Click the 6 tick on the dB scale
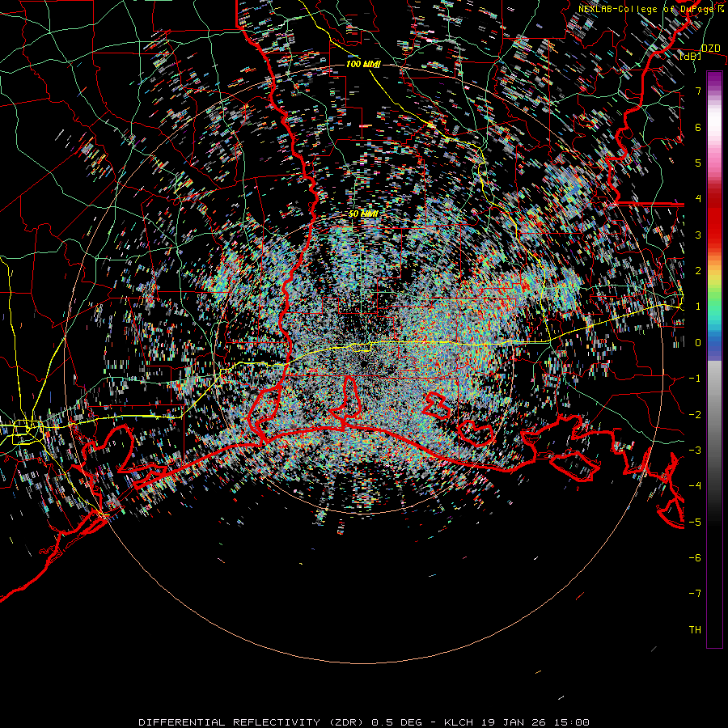The width and height of the screenshot is (728, 728). click(x=698, y=127)
